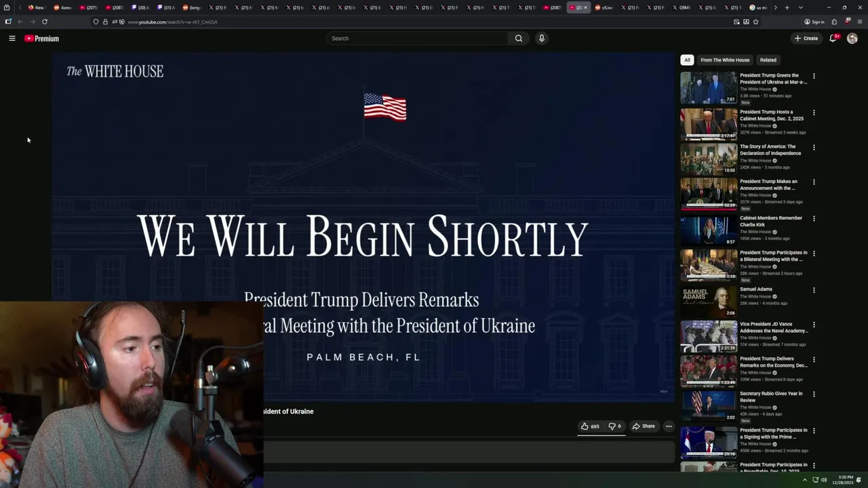
Task: Open options menu for Charlie Kirk video
Action: click(x=814, y=219)
